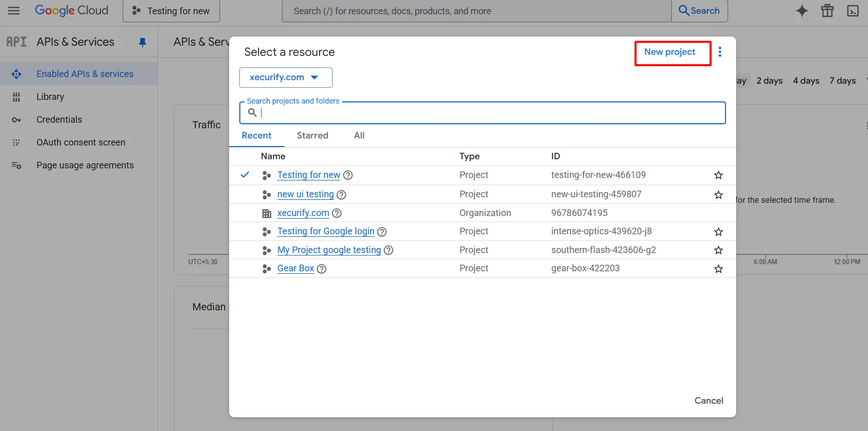Open OAuth consent screen in sidebar

79,142
